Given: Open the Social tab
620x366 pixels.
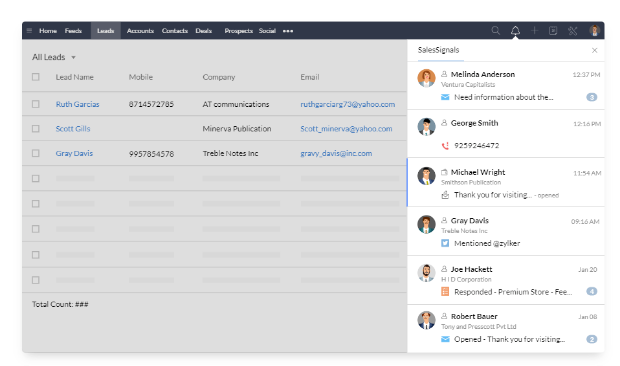Looking at the screenshot, I should [267, 31].
